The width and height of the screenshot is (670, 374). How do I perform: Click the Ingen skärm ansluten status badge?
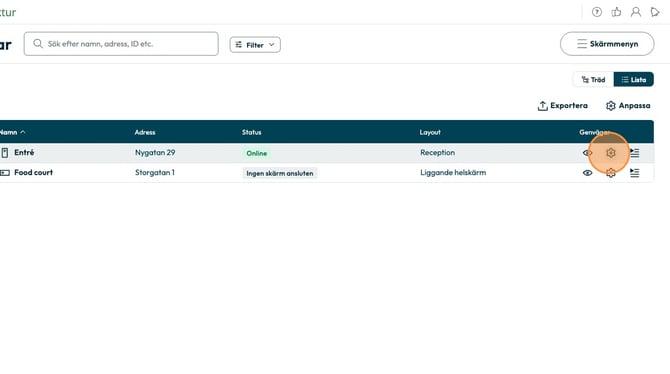(280, 173)
